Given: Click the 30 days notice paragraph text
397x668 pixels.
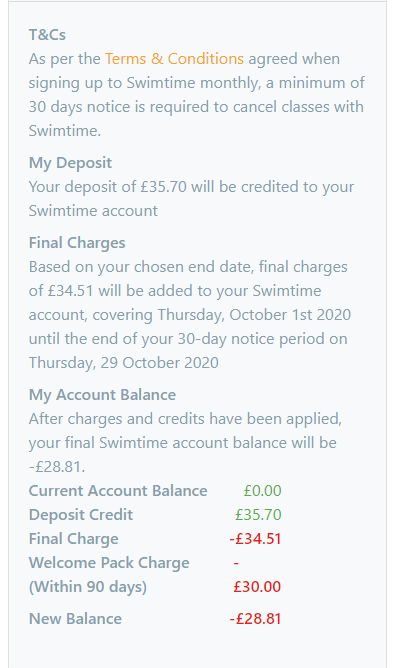Looking at the screenshot, I should (x=197, y=94).
